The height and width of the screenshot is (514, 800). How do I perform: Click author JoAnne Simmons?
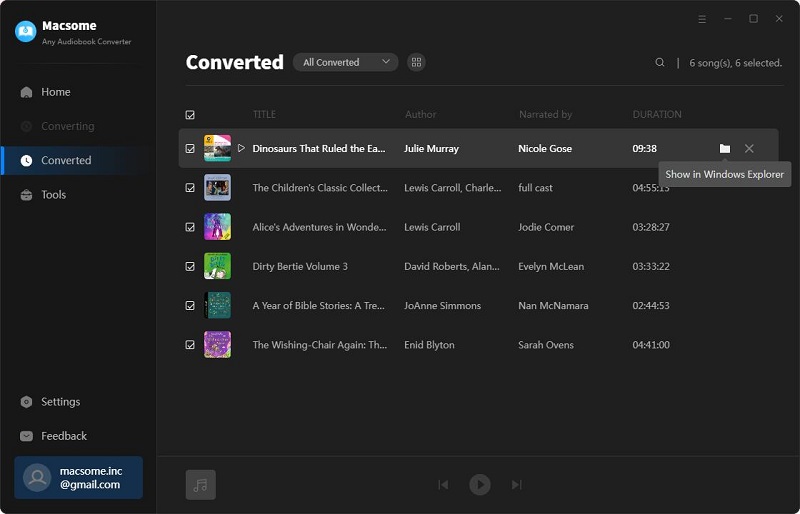442,306
